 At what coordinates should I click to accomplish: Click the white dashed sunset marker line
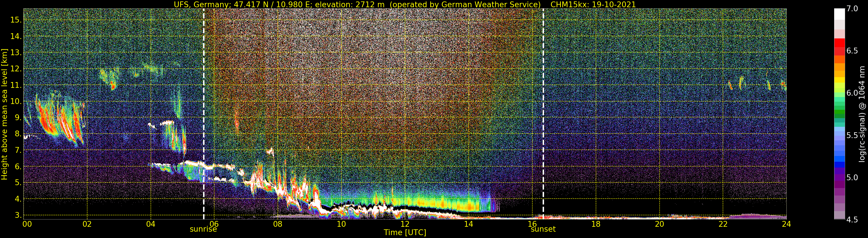coord(543,114)
